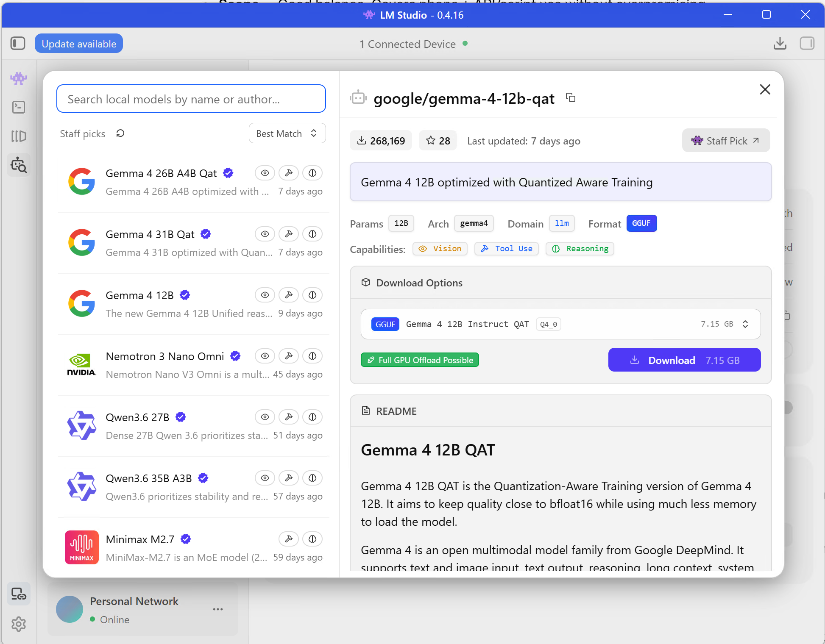The height and width of the screenshot is (644, 825).
Task: Click the reasoning icon on Gemma 4 31B Qat
Action: (312, 234)
